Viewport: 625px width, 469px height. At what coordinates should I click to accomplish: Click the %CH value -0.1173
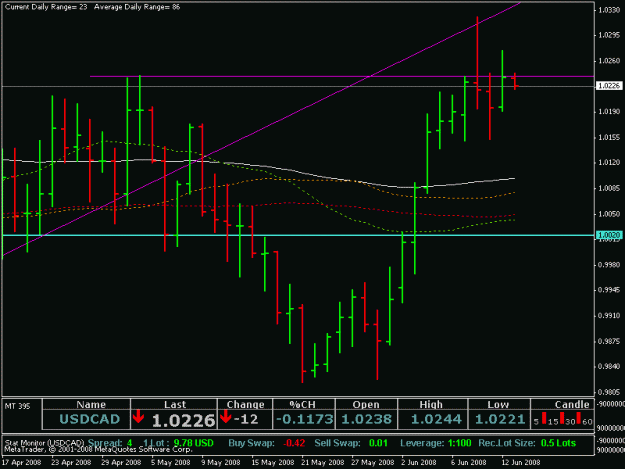pos(305,419)
